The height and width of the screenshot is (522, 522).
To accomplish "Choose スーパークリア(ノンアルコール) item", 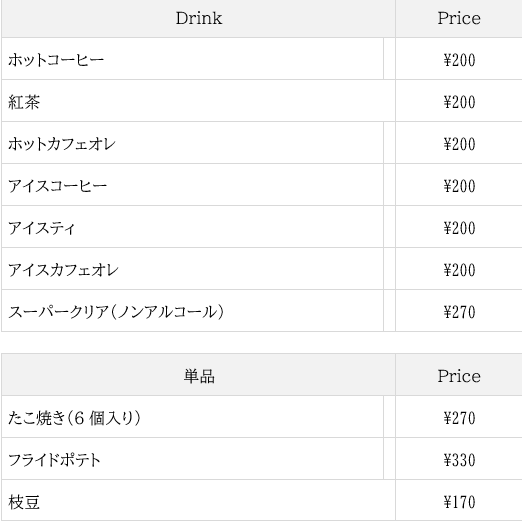I will pos(116,312).
